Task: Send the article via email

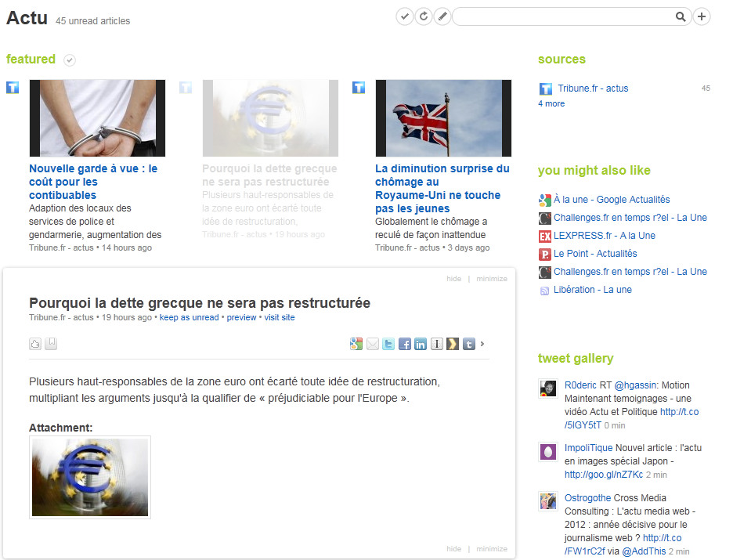Action: 372,343
